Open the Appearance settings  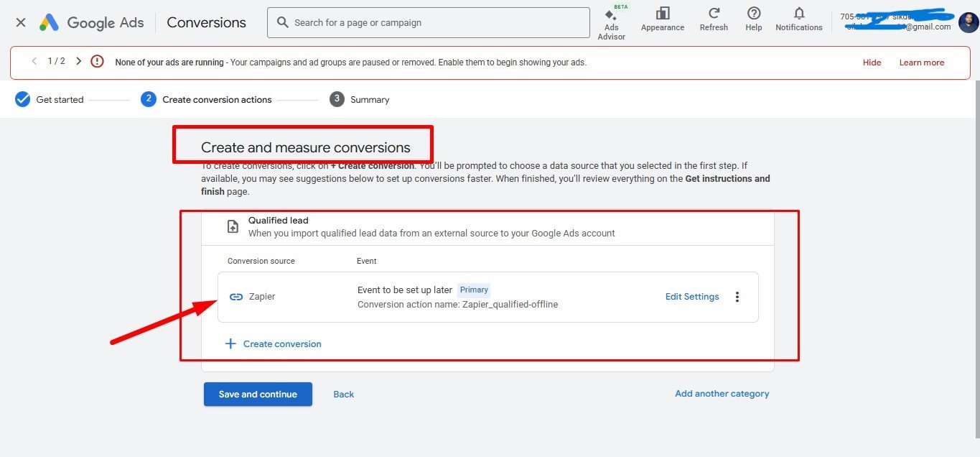pos(663,19)
